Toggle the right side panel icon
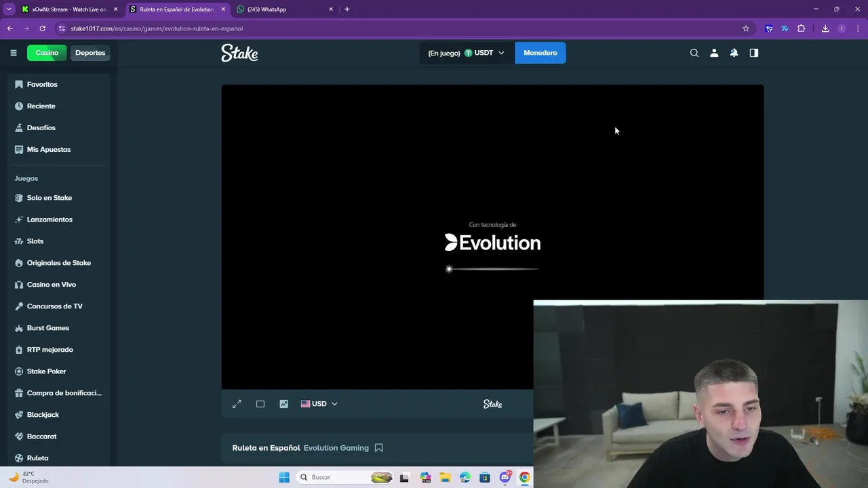868x488 pixels. [x=753, y=53]
